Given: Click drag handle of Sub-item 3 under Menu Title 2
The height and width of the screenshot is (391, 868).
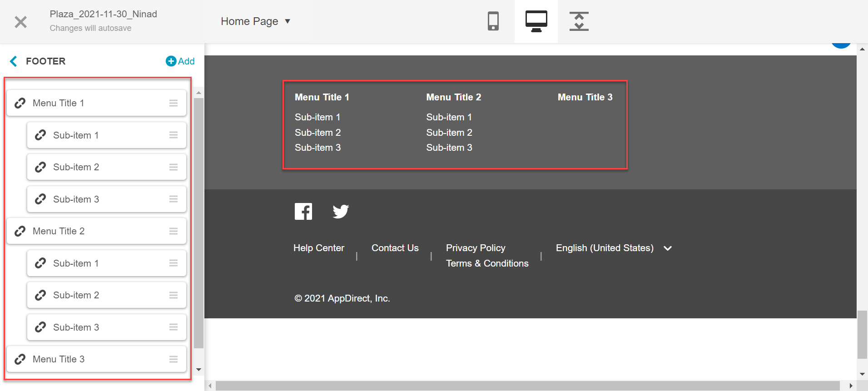Looking at the screenshot, I should click(174, 327).
